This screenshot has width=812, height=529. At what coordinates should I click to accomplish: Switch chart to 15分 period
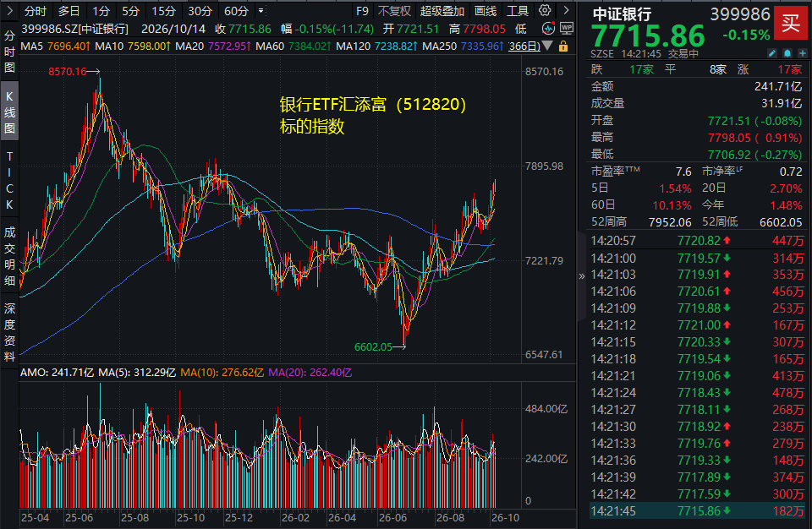[163, 11]
